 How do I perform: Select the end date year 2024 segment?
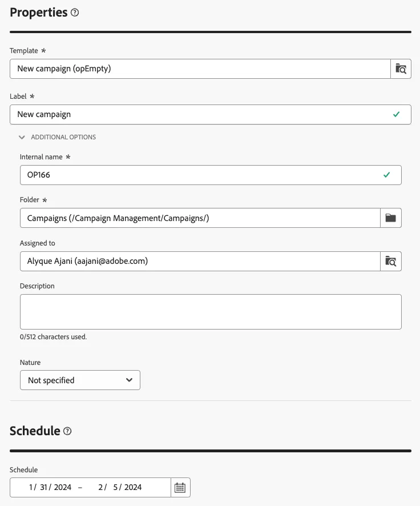coord(133,487)
